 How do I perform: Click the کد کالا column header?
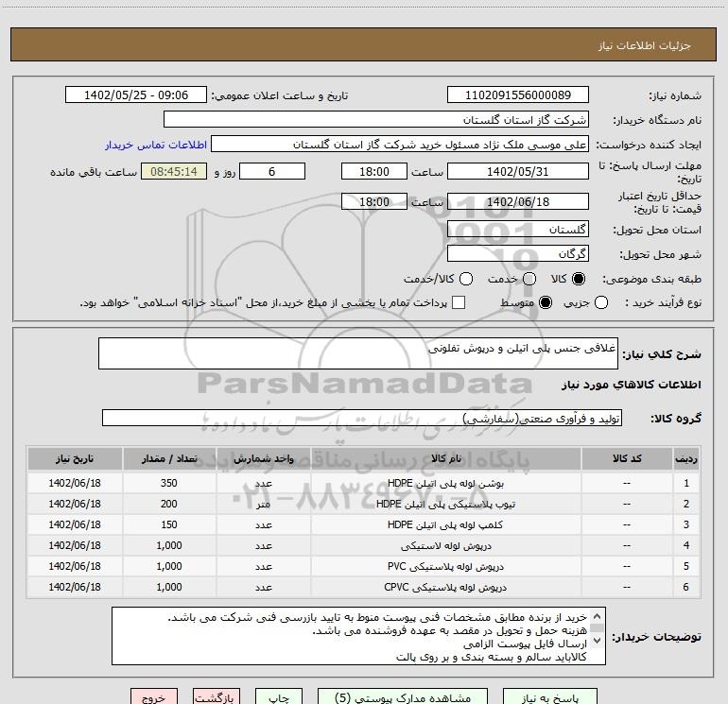coord(627,458)
